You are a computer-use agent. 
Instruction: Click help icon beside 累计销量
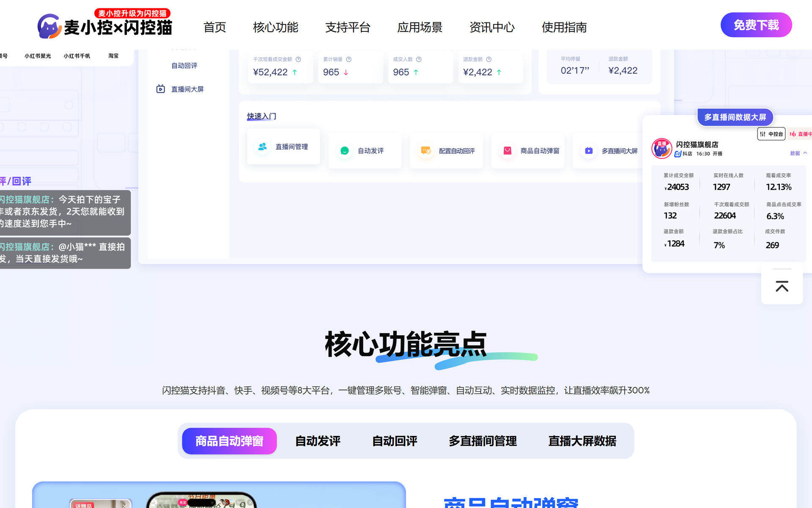click(x=348, y=59)
